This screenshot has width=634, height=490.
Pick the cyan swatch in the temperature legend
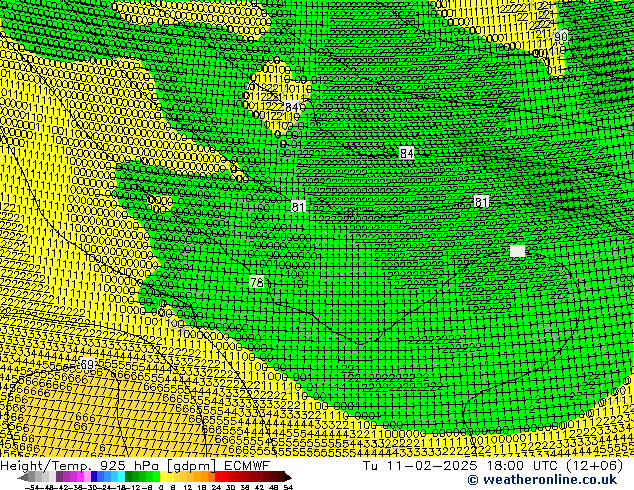[121, 477]
